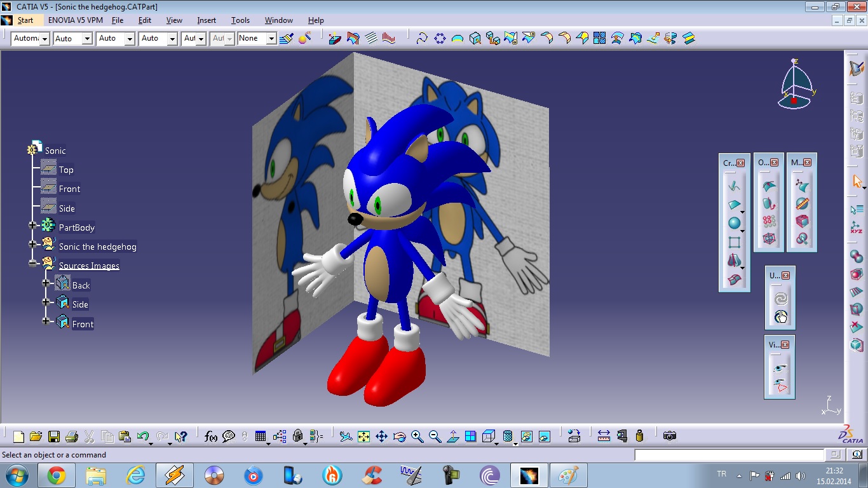
Task: Select the Side plane in tree
Action: coord(67,208)
